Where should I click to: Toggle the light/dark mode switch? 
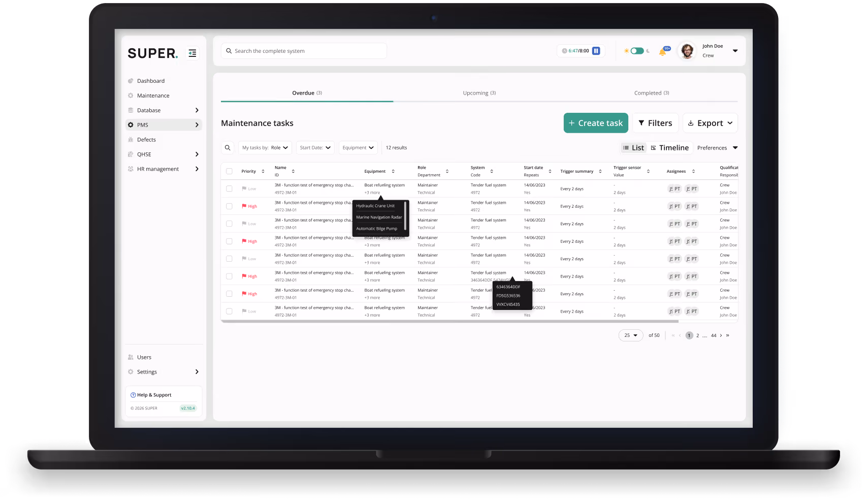point(637,51)
